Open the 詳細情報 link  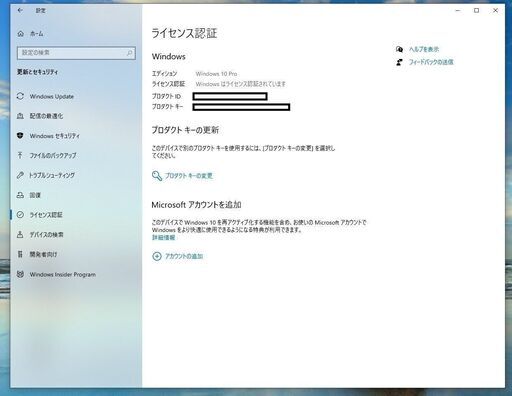coord(164,237)
